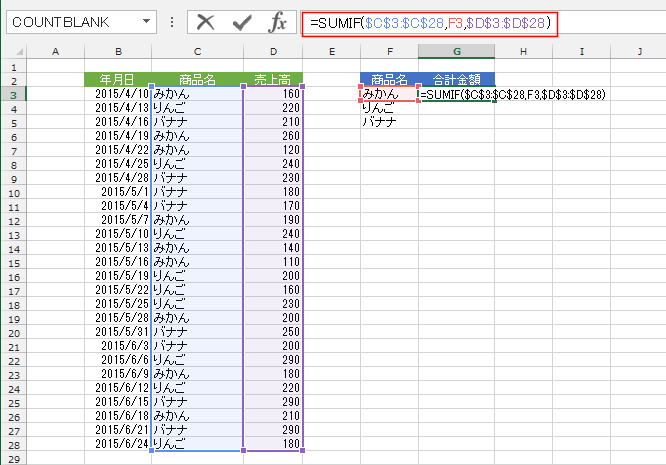Click the date cell 2015/6/24
The width and height of the screenshot is (666, 465).
tap(118, 443)
